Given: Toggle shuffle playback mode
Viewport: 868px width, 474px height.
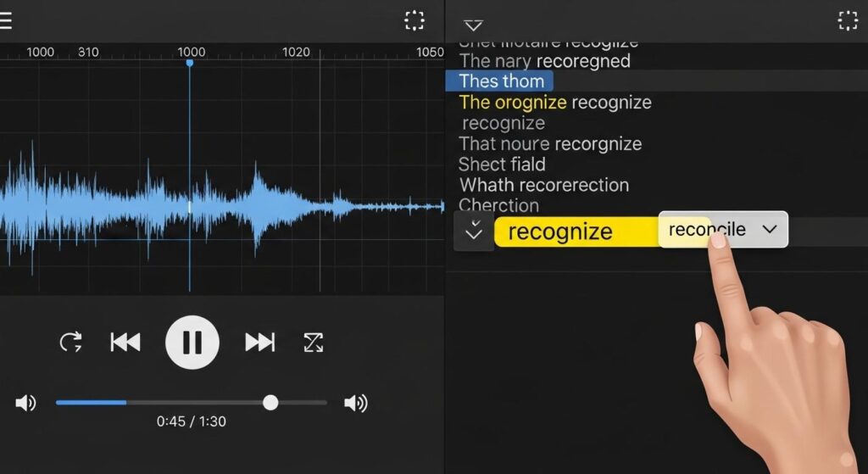Looking at the screenshot, I should (314, 342).
